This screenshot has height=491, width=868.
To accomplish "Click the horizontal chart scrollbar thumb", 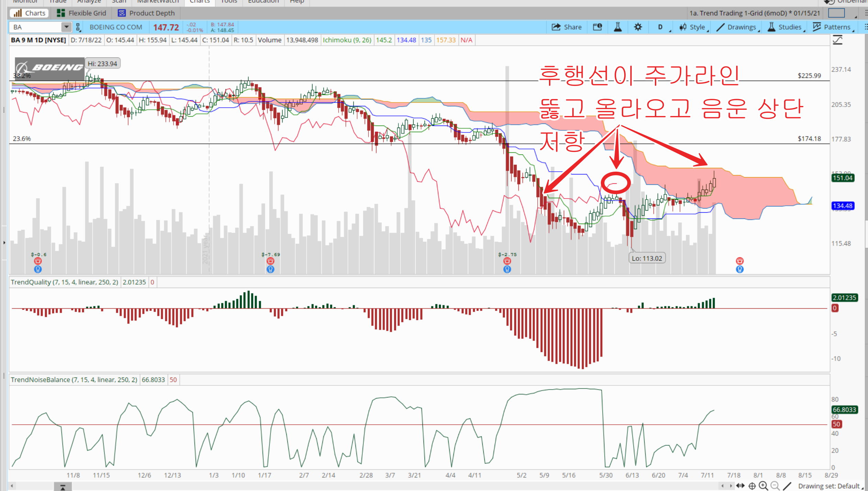I will (63, 487).
